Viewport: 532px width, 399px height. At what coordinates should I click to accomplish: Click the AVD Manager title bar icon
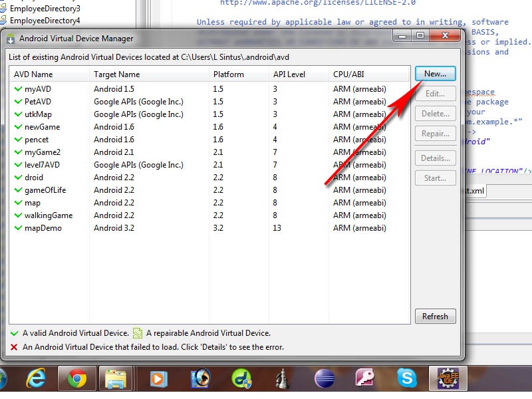[x=11, y=39]
